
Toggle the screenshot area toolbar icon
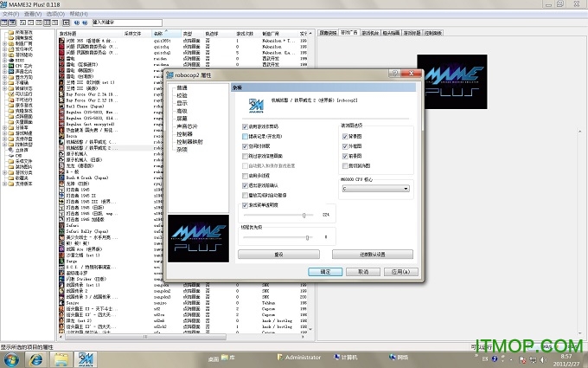tap(12, 23)
